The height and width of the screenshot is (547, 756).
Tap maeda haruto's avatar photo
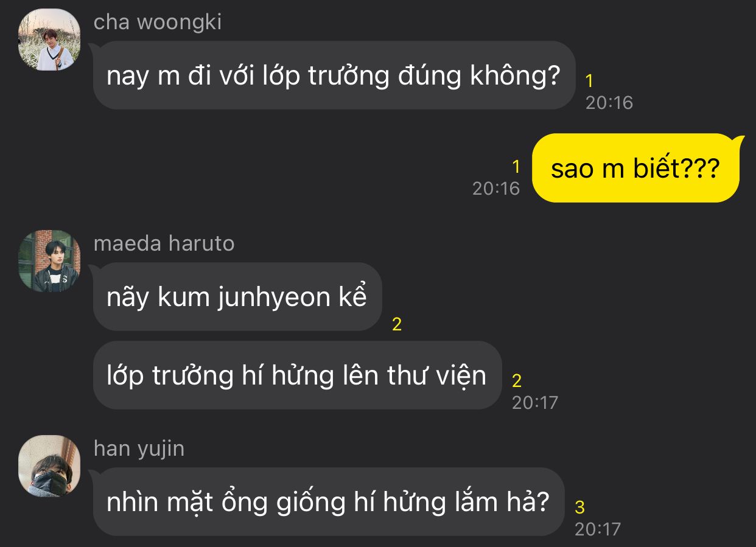[49, 261]
